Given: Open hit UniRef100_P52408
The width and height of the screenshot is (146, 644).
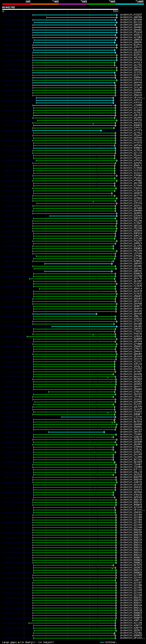Looking at the screenshot, I should (131, 32).
